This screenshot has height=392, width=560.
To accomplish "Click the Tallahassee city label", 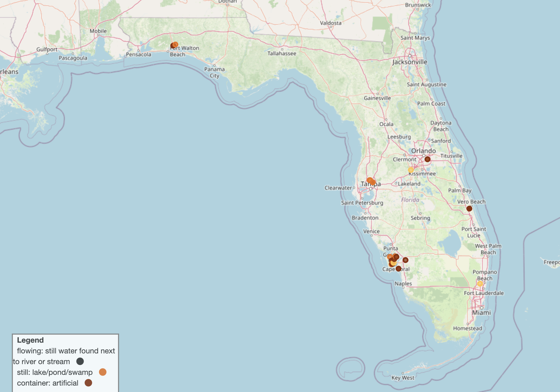I will click(282, 54).
